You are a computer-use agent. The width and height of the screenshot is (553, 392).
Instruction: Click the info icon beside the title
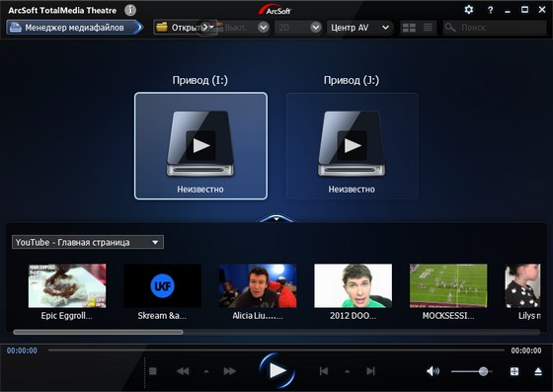[x=130, y=10]
